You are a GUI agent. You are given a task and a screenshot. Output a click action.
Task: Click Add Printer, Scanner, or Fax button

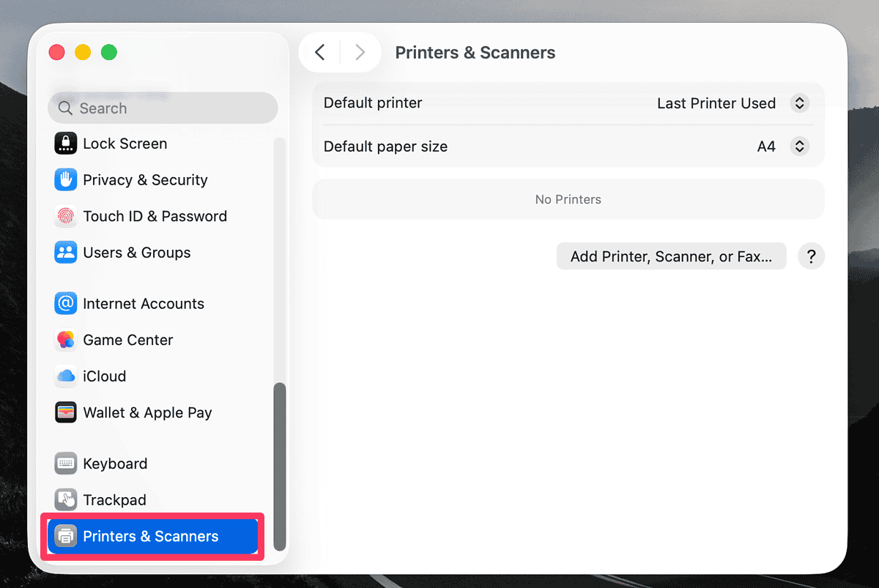point(671,256)
